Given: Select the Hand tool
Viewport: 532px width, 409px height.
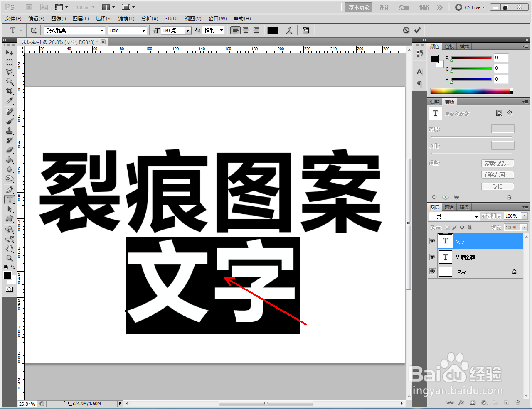Looking at the screenshot, I should pyautogui.click(x=9, y=249).
